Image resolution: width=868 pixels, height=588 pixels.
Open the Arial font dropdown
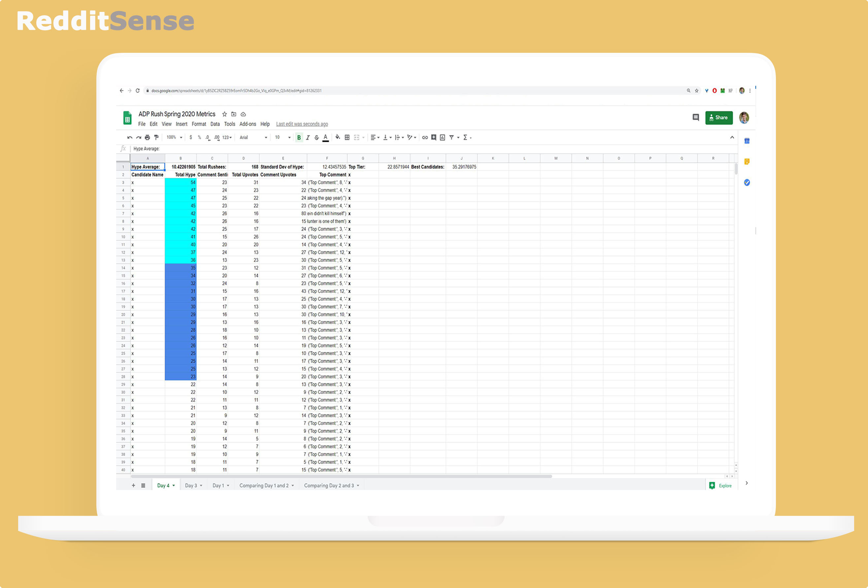(253, 137)
